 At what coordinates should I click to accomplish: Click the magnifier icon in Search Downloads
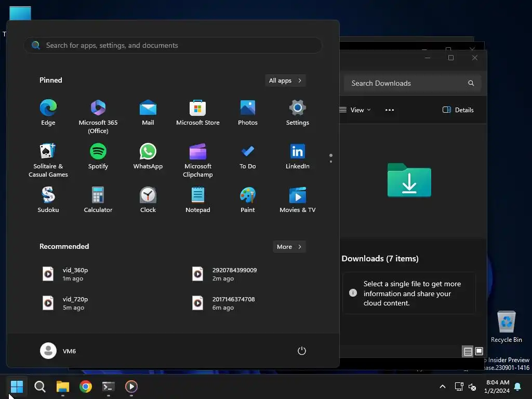tap(471, 83)
